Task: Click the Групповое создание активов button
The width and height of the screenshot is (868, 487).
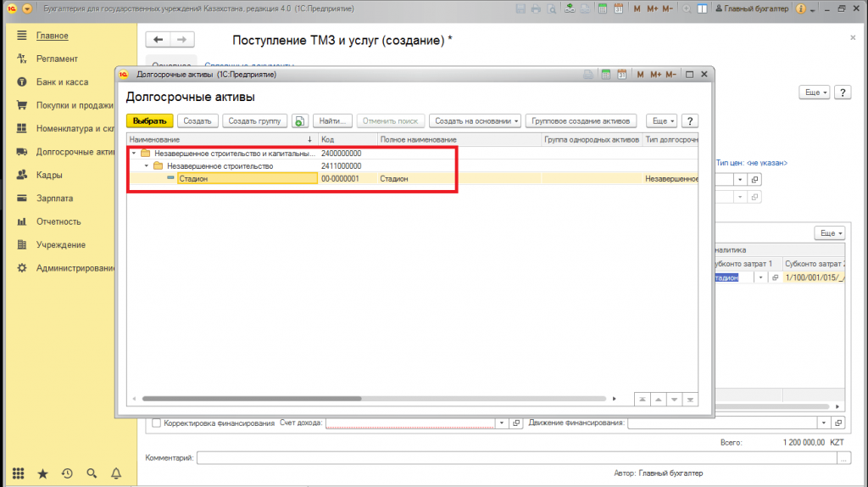Action: pos(581,121)
